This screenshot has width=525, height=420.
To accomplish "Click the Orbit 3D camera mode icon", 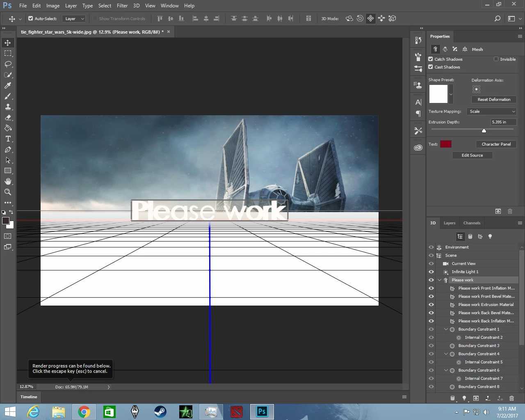I will [x=349, y=18].
